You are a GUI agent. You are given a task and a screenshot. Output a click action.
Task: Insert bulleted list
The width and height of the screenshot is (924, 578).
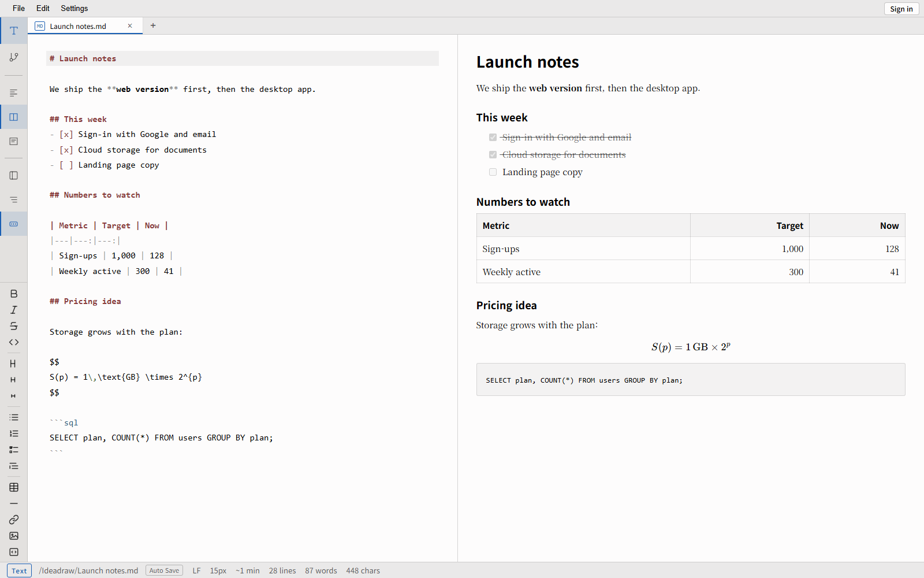pyautogui.click(x=14, y=417)
